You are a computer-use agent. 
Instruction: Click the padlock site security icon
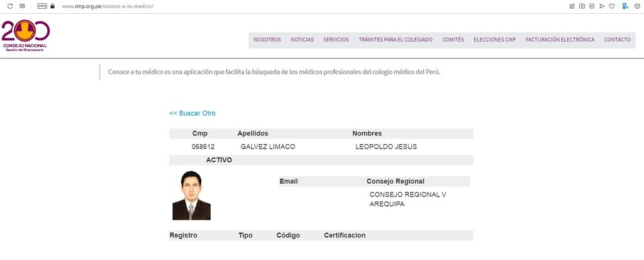[x=52, y=6]
